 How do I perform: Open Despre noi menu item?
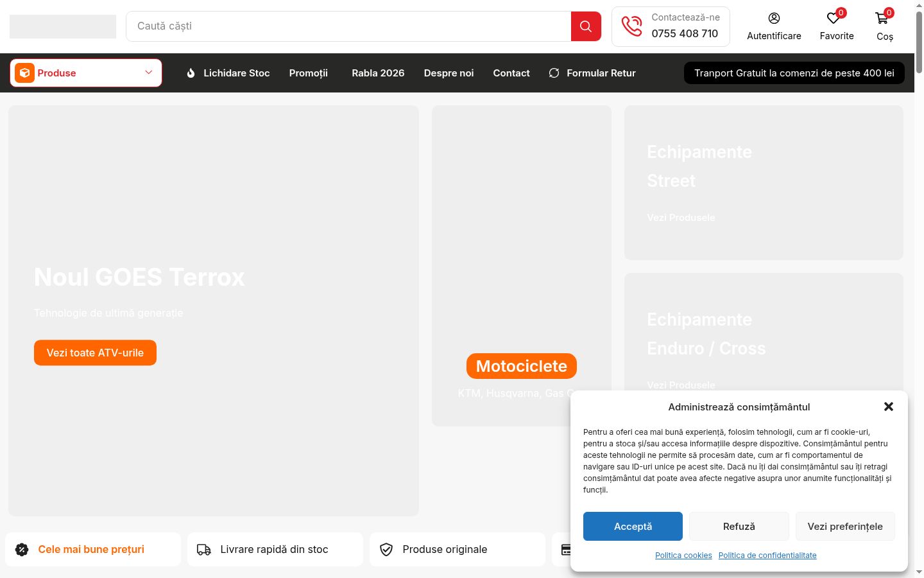tap(449, 73)
